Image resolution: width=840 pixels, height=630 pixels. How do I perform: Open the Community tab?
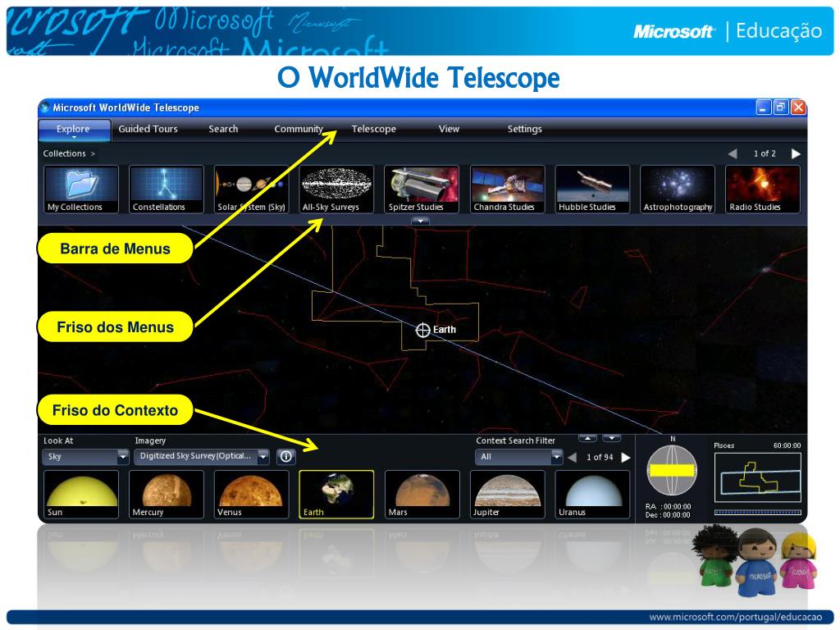299,129
